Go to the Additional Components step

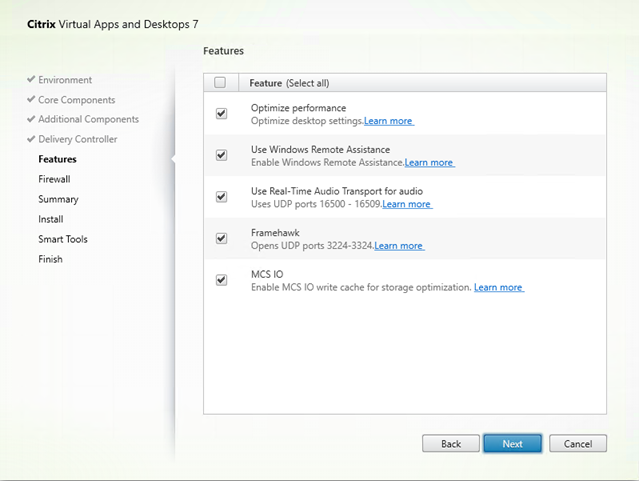click(88, 119)
